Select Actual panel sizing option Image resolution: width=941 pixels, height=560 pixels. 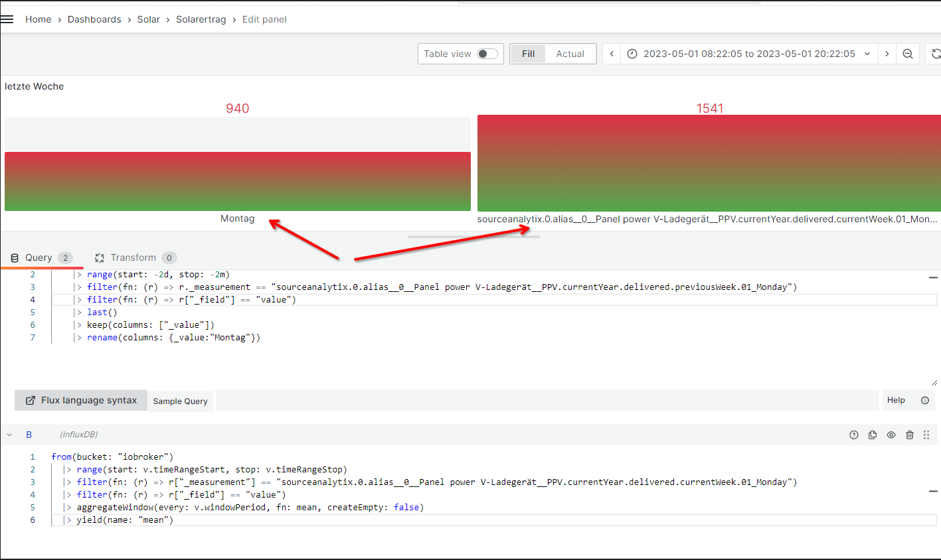[570, 54]
